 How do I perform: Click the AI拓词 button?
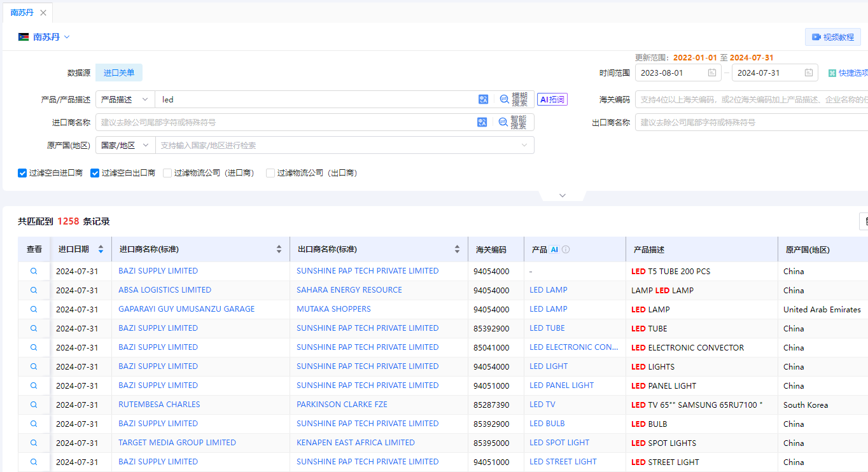[x=552, y=99]
